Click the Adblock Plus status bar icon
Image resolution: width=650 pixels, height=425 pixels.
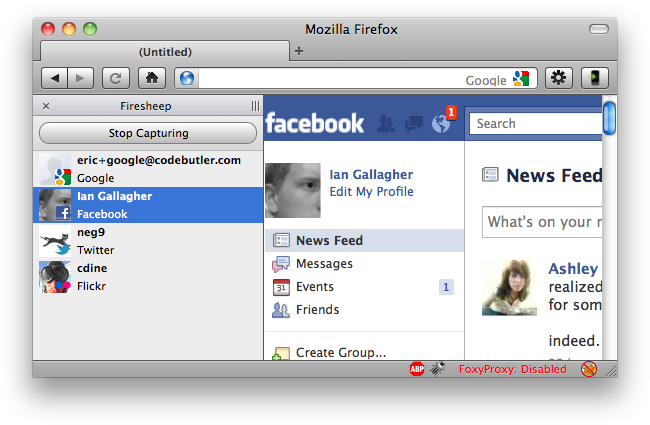click(417, 369)
